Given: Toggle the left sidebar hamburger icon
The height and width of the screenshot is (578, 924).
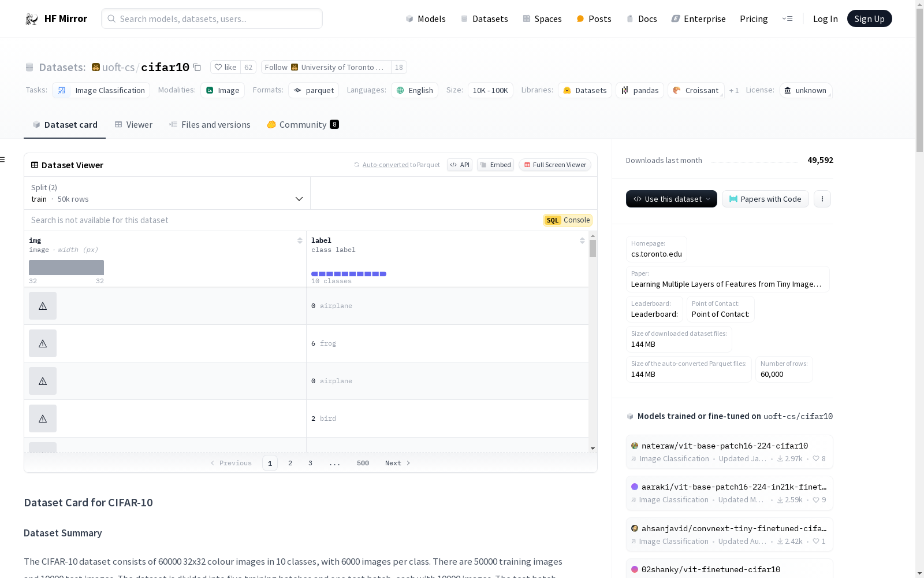Looking at the screenshot, I should click(3, 160).
